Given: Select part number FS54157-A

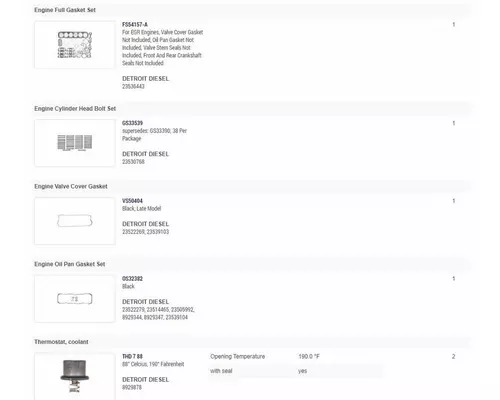Looking at the screenshot, I should (x=135, y=25).
